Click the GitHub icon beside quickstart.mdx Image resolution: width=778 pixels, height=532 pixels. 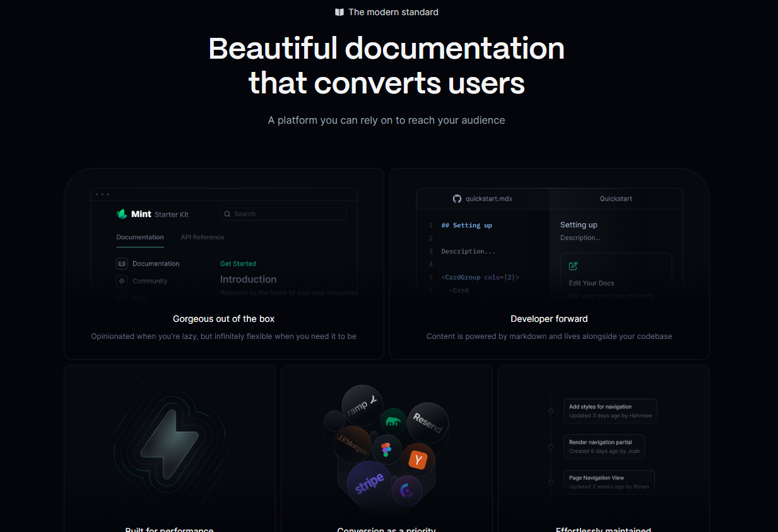tap(457, 199)
